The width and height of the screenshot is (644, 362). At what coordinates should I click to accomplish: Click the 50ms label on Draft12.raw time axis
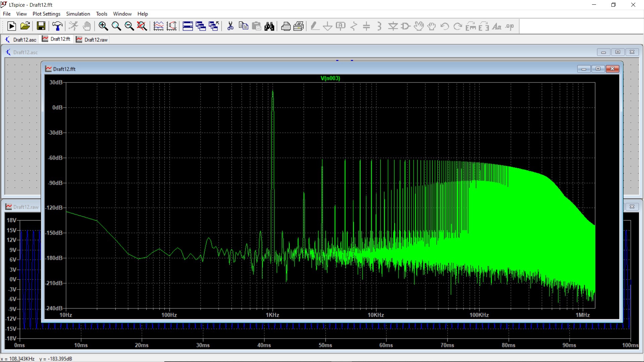click(x=325, y=345)
